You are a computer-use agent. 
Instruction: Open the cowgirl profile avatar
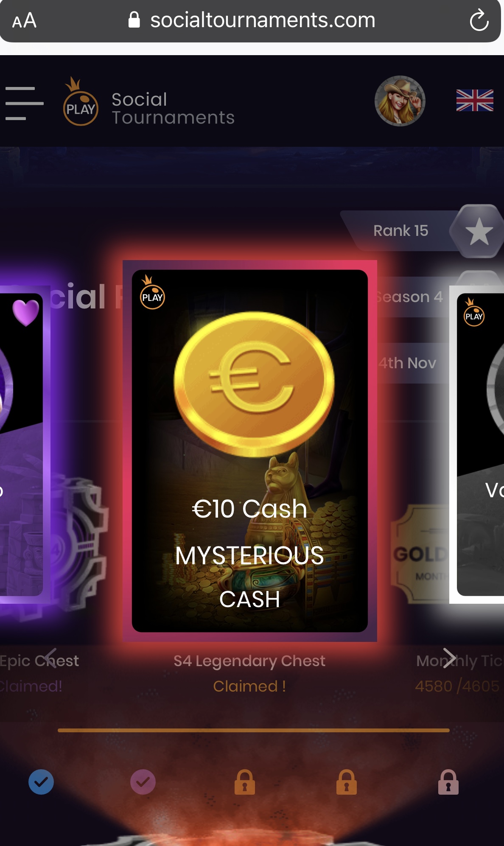click(x=400, y=101)
